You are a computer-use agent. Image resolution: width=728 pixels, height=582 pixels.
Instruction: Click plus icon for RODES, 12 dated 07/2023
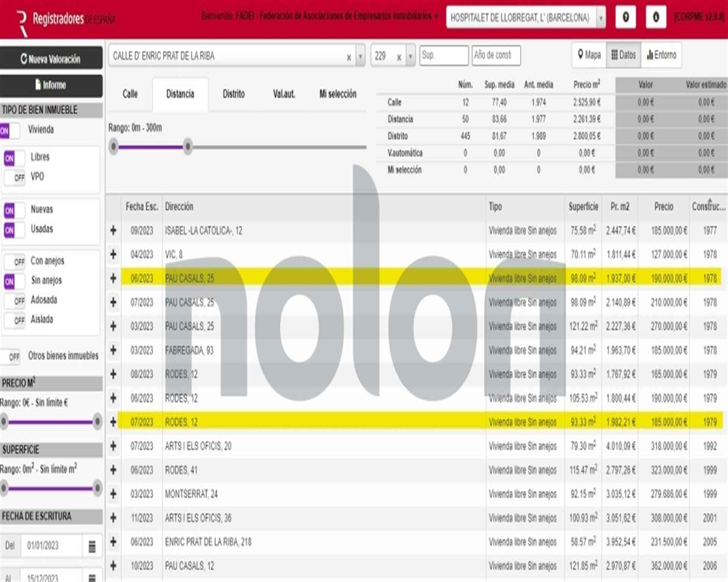tap(114, 422)
